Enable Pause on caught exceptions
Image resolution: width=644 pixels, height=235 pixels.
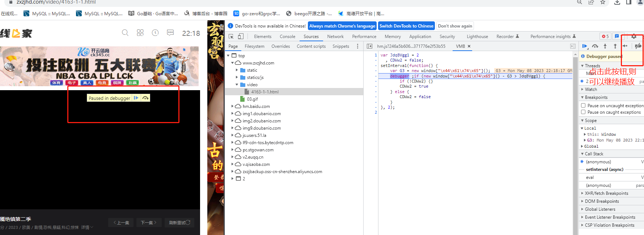[x=583, y=112]
